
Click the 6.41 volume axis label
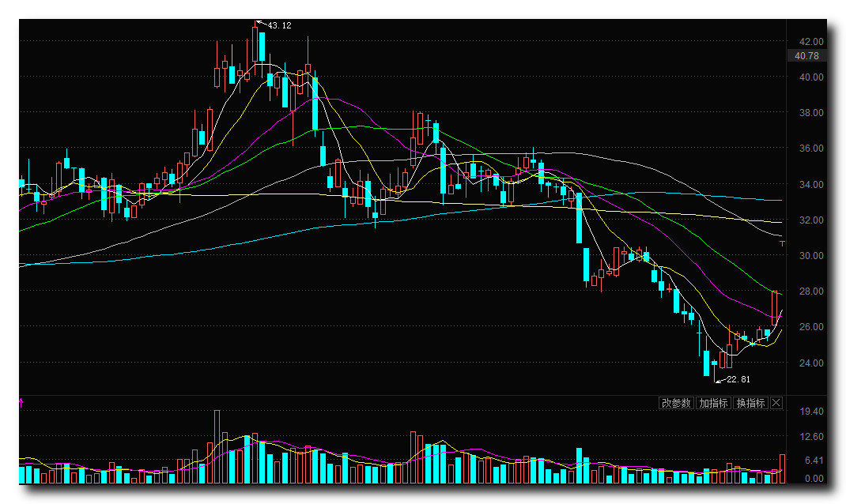(x=814, y=461)
